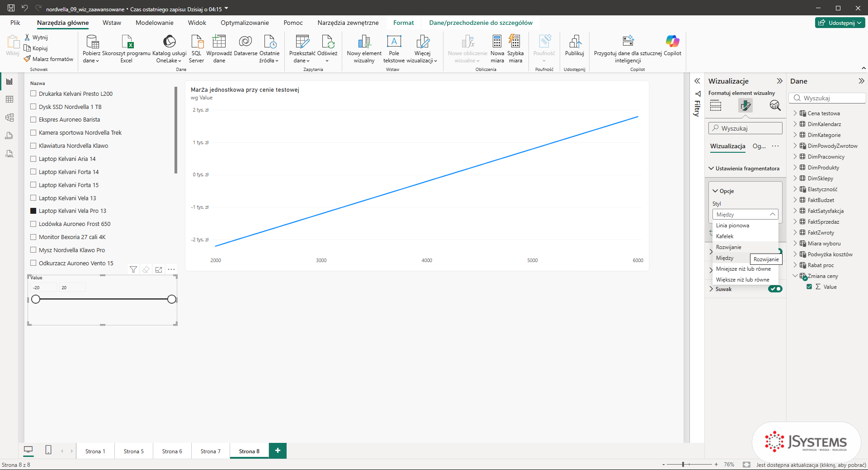Open the Wstaw ribbon tab

click(112, 23)
